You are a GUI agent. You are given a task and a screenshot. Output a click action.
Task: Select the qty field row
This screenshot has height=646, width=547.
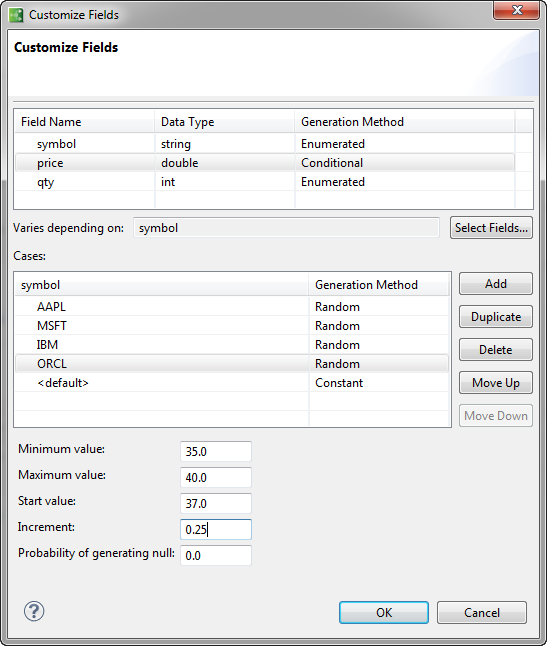265,182
